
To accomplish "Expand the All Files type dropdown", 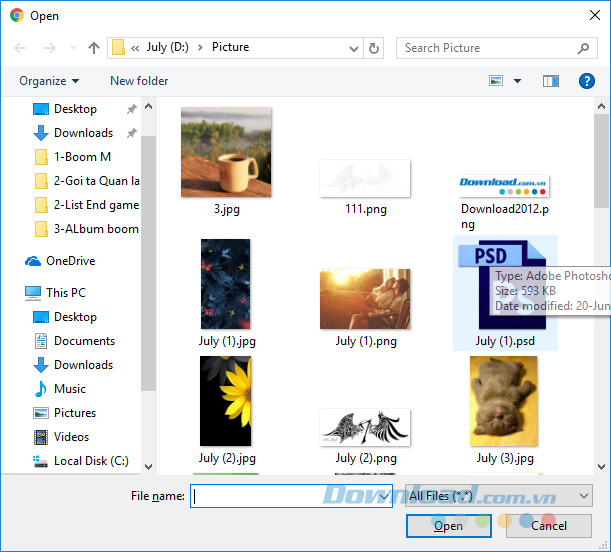I will pos(584,495).
